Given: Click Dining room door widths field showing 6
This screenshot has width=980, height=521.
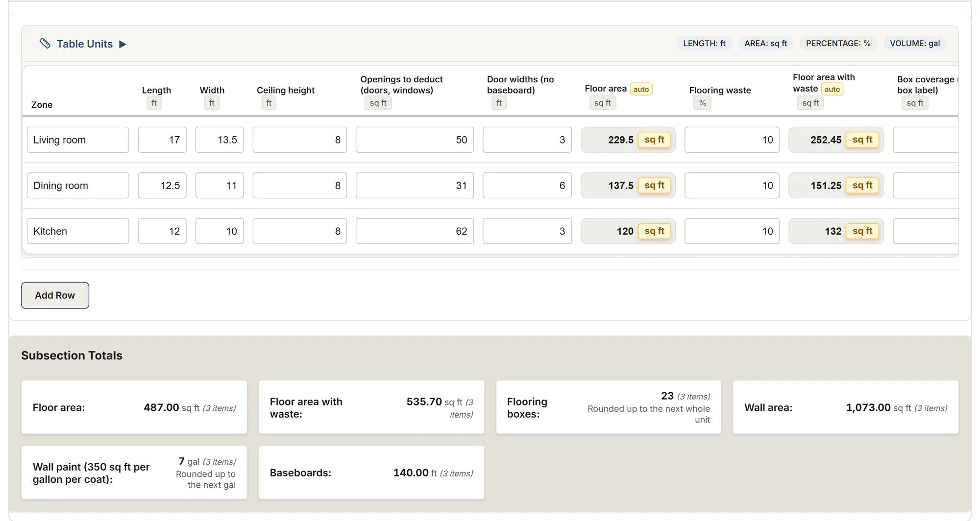Looking at the screenshot, I should 527,186.
